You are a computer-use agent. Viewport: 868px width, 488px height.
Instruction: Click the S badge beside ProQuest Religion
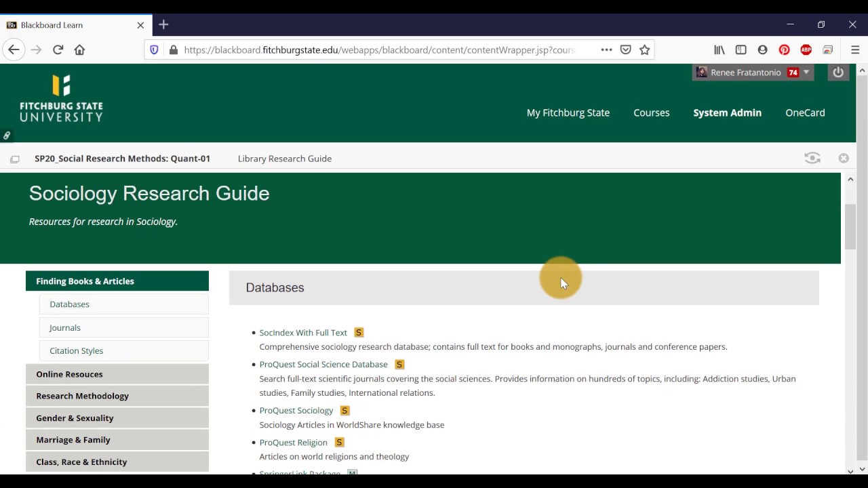(339, 443)
